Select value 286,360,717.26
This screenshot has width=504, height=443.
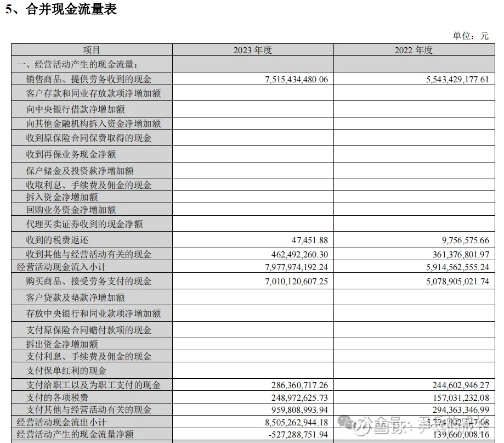coord(299,385)
